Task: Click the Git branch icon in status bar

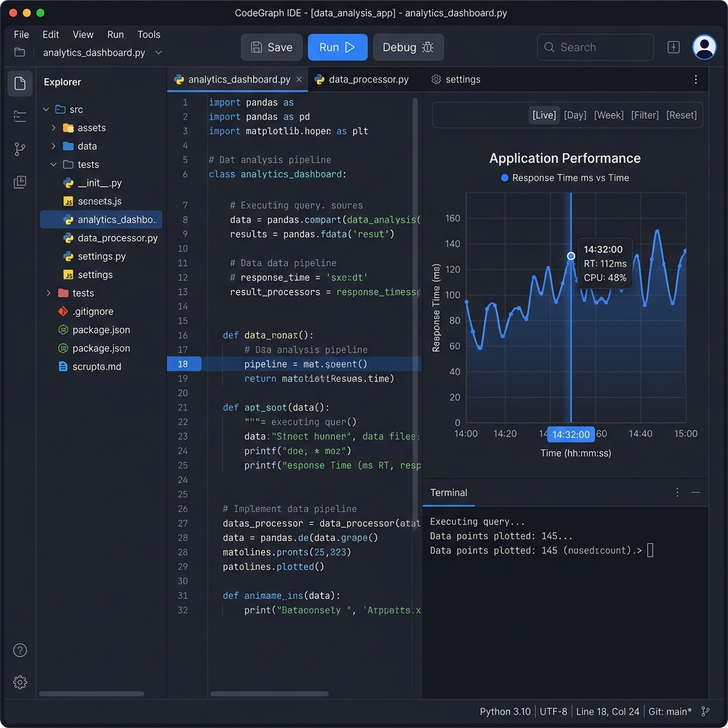Action: pyautogui.click(x=705, y=711)
